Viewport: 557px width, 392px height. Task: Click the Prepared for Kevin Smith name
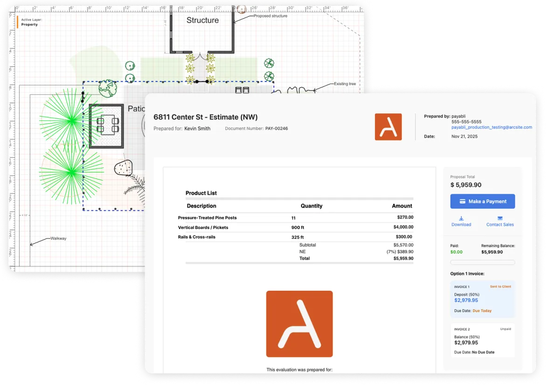(197, 129)
